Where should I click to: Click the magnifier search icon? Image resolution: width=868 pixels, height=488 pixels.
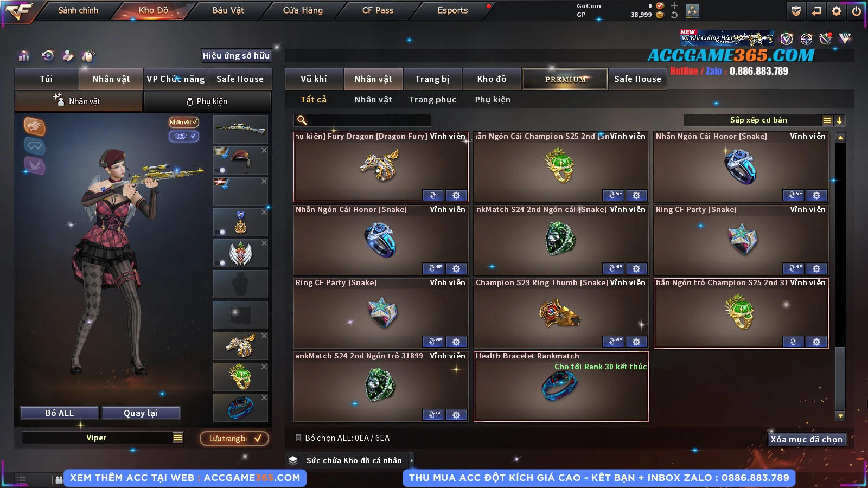pyautogui.click(x=302, y=120)
